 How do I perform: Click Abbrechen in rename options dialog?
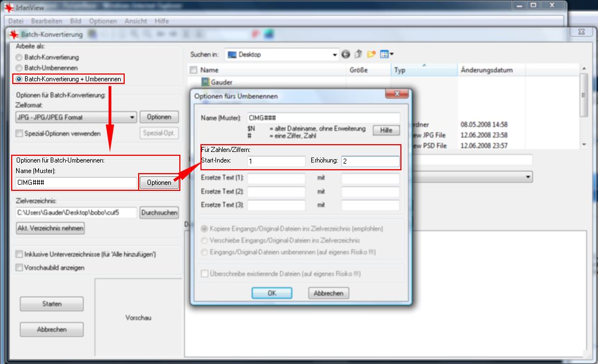pyautogui.click(x=329, y=293)
